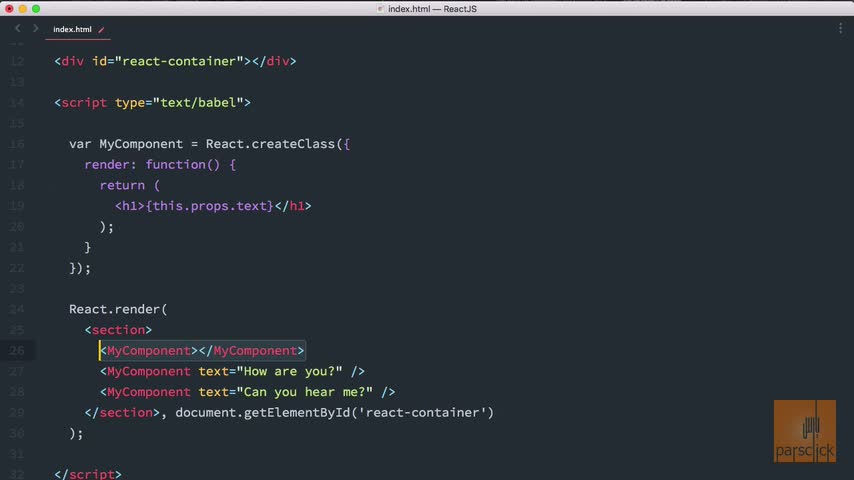Click {this.props.text} inside the h1 tag
This screenshot has width=854, height=480.
pos(209,206)
